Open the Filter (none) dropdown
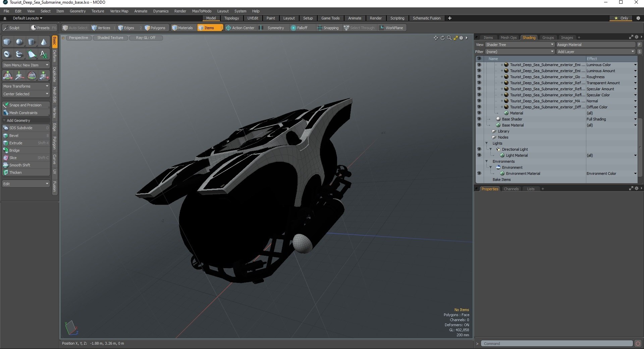This screenshot has height=349, width=644. click(x=520, y=52)
